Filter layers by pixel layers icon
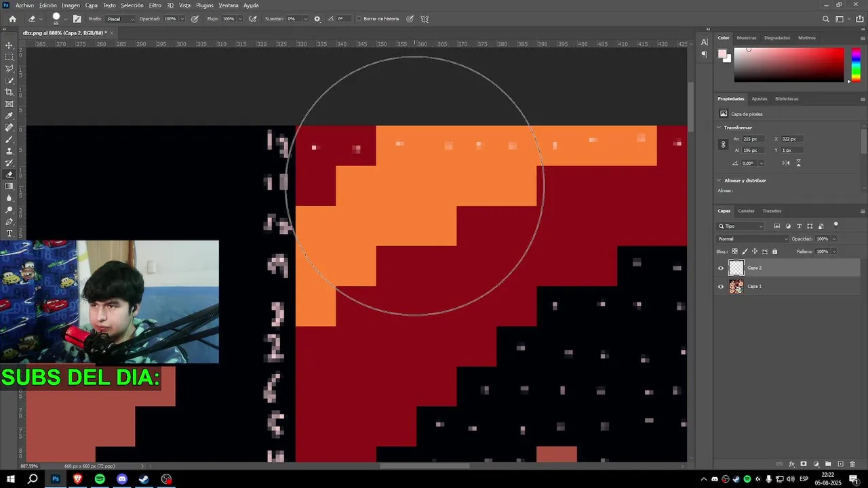Screen dimensions: 868x488 pyautogui.click(x=777, y=226)
